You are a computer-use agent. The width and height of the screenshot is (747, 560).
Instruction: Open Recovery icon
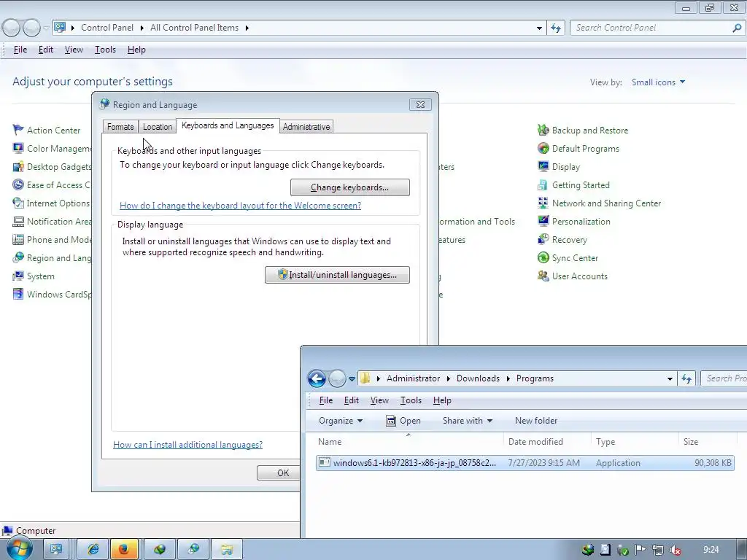(543, 239)
